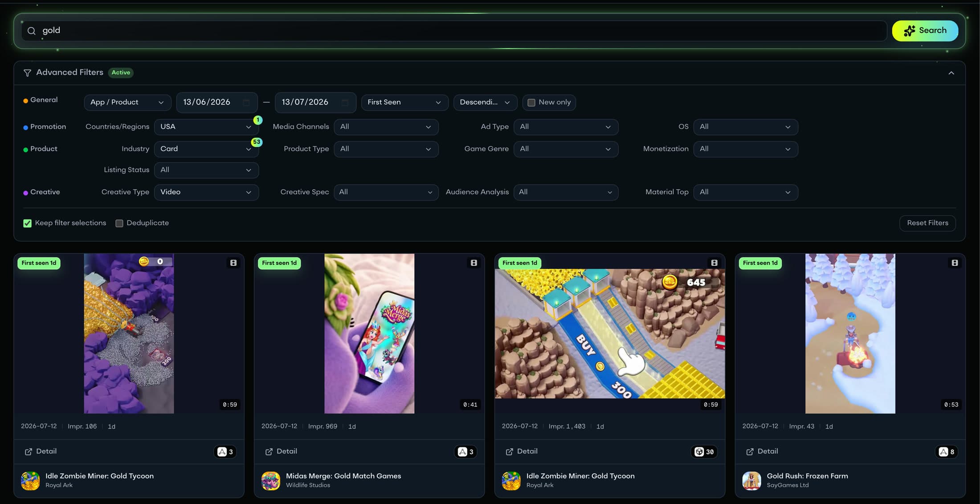Image resolution: width=980 pixels, height=504 pixels.
Task: Open the Creative Spec dropdown
Action: pos(386,192)
